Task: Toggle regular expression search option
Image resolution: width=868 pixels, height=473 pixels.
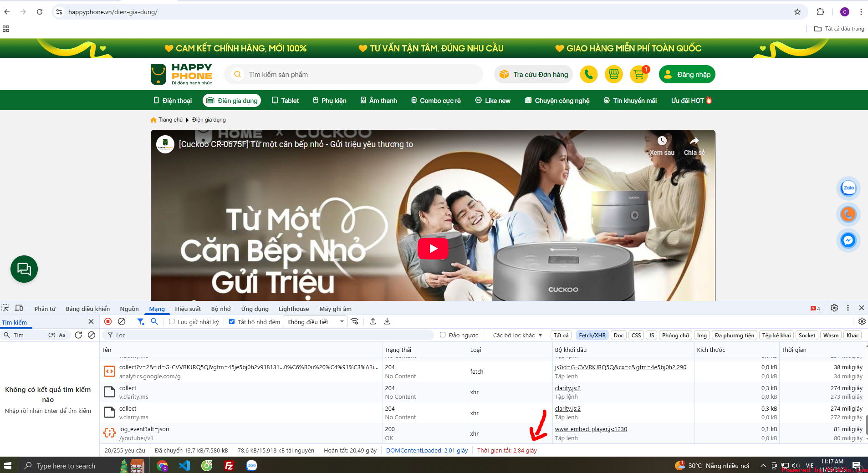Action: click(52, 335)
